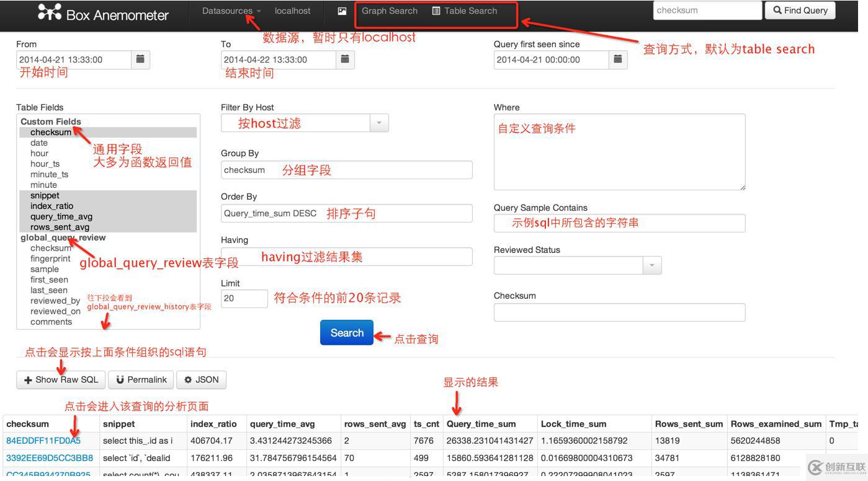The height and width of the screenshot is (481, 868).
Task: Open the To date calendar picker
Action: tap(345, 60)
